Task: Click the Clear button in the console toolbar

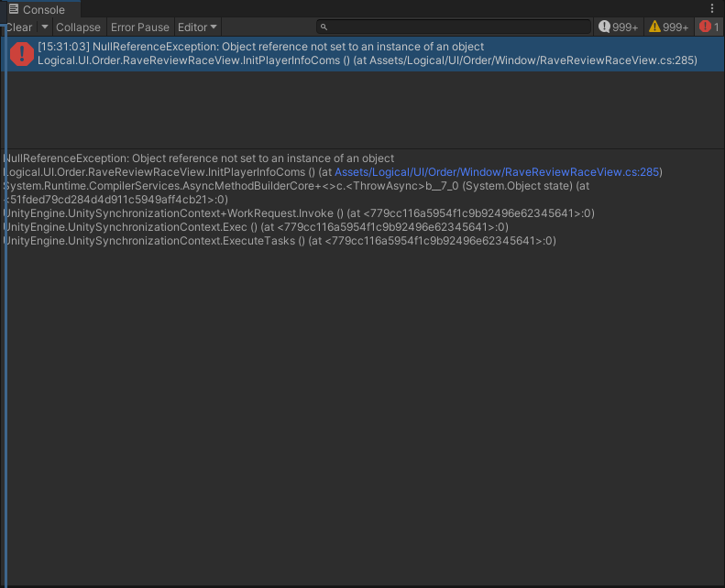Action: point(18,27)
